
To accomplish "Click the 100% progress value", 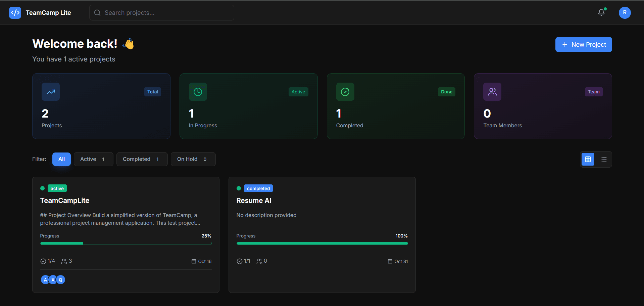I will [x=402, y=236].
